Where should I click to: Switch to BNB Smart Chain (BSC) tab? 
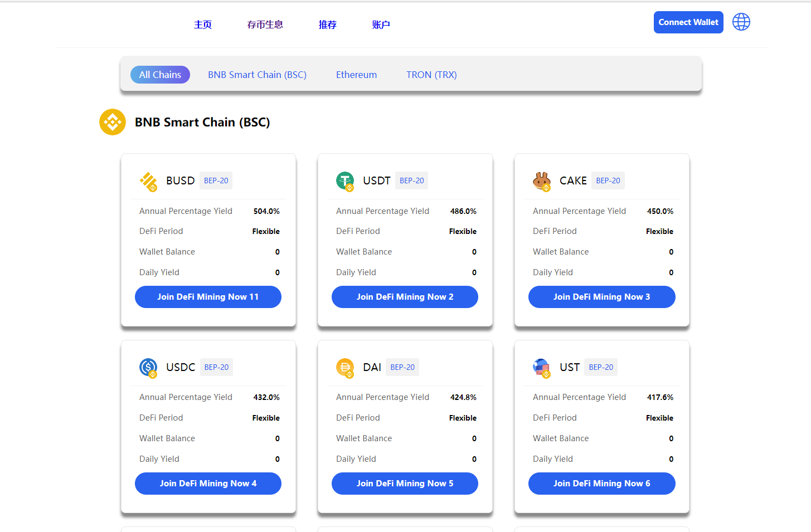click(258, 75)
